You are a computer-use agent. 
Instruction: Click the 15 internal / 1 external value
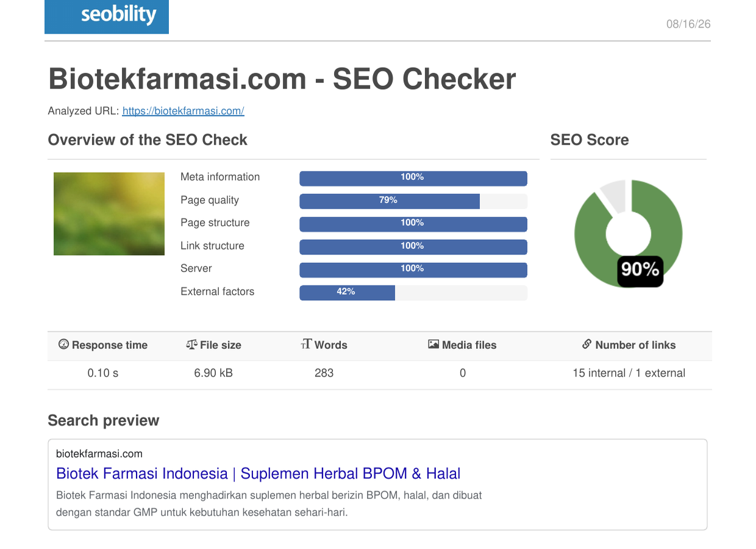click(x=629, y=373)
